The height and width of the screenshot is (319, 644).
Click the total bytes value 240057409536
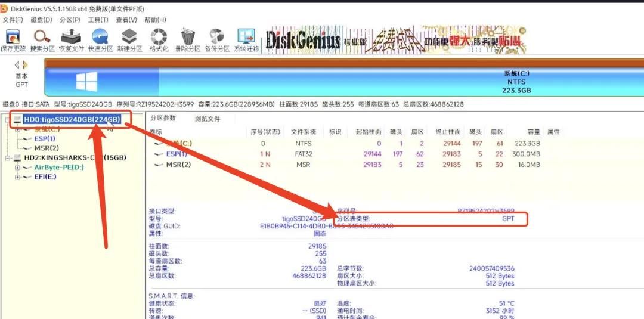(491, 268)
